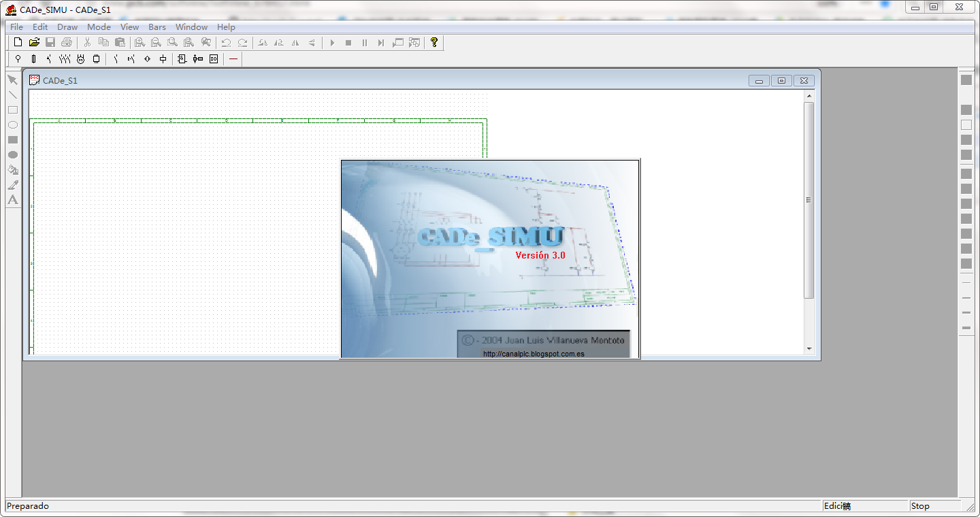Pick the white swatch in right palette

point(966,124)
